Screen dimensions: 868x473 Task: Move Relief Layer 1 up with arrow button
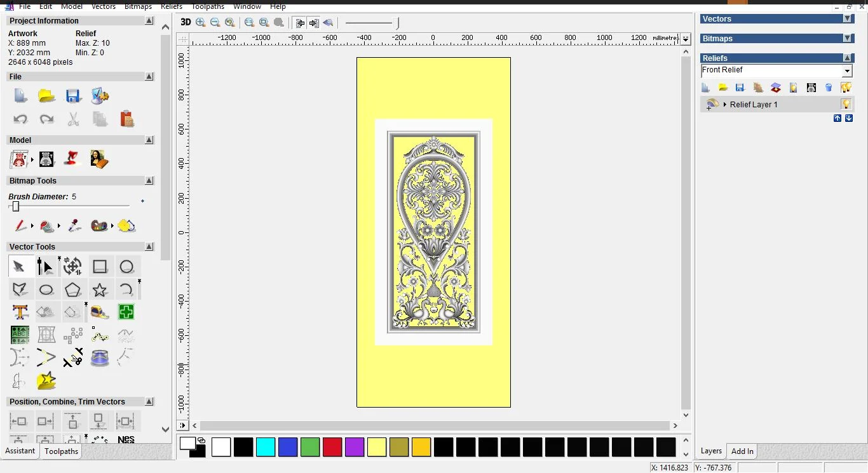pos(837,119)
